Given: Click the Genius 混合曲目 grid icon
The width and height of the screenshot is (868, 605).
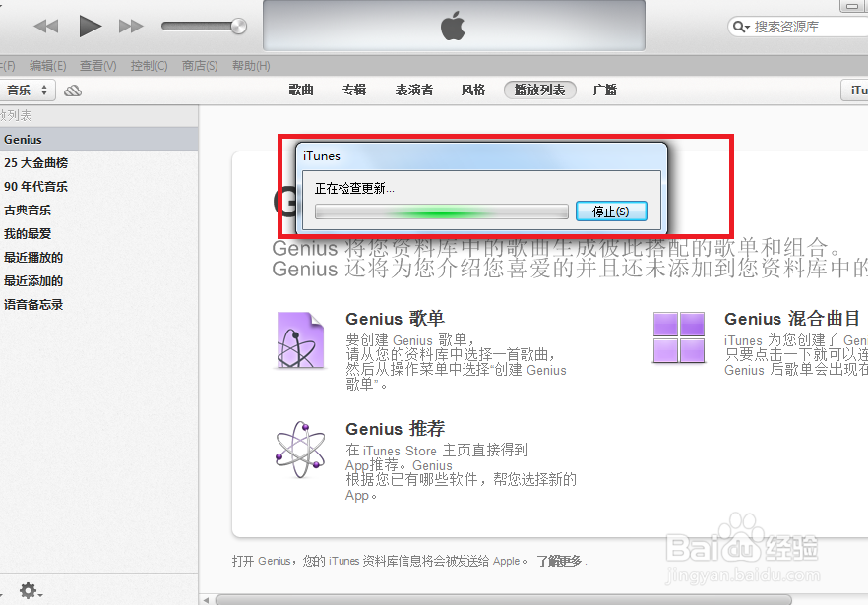Looking at the screenshot, I should click(x=679, y=337).
